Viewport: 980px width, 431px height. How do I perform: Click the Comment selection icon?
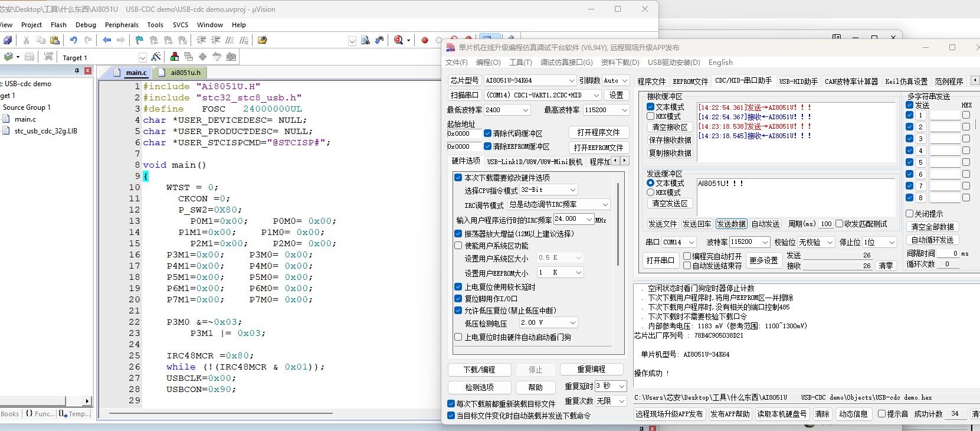coord(230,40)
